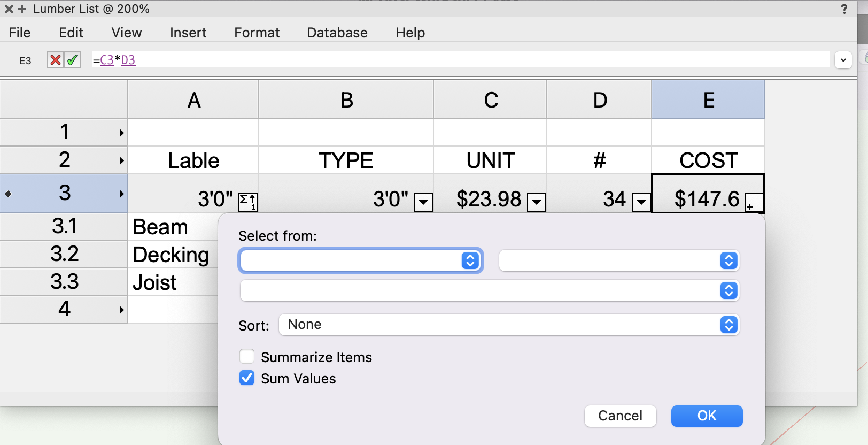Click the '$147.6' value in E3
Screen dimensions: 868x445
pyautogui.click(x=707, y=199)
